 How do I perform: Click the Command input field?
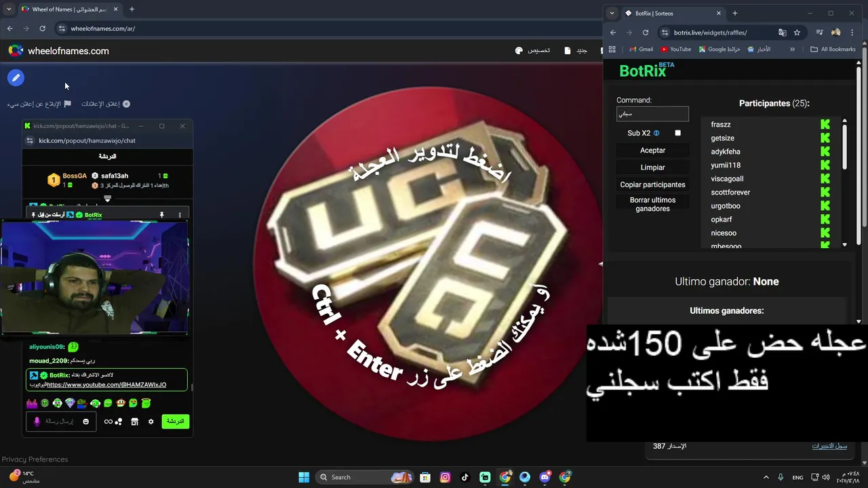[652, 114]
